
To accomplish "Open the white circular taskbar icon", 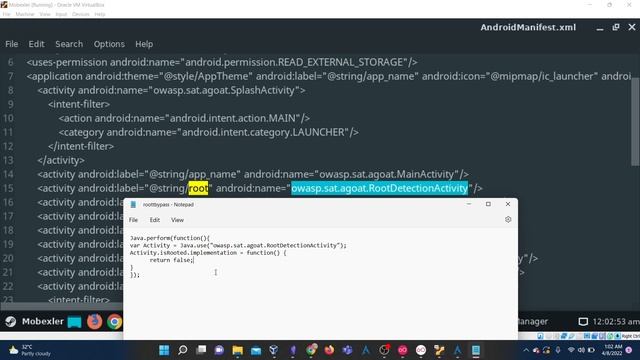I will point(421,350).
